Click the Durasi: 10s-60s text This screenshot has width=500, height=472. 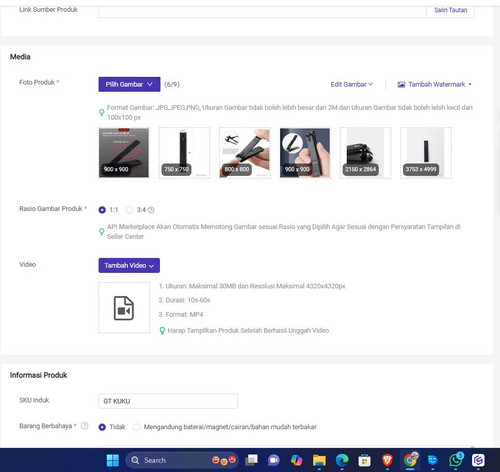click(x=184, y=300)
